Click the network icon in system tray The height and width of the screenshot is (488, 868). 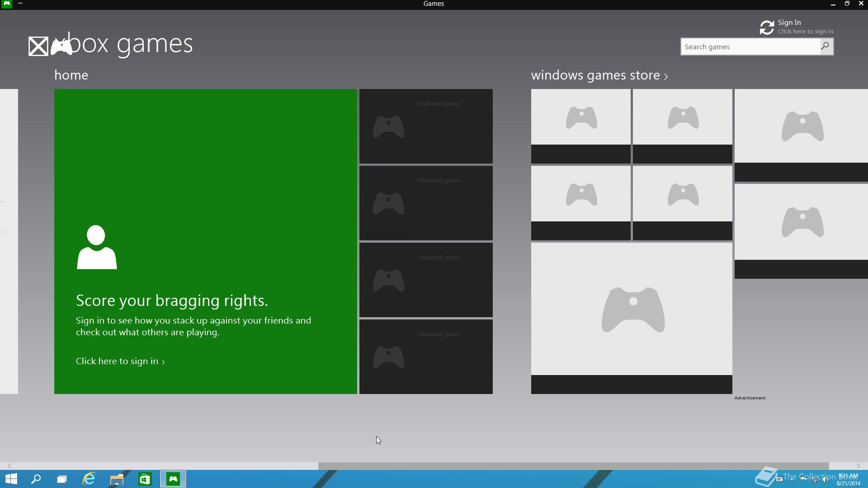(x=815, y=479)
